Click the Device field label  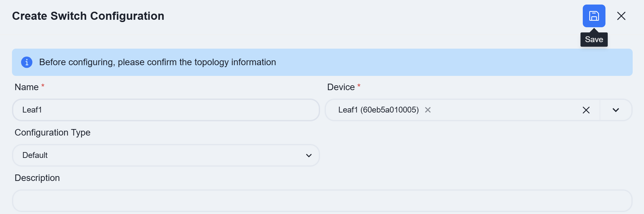pos(341,87)
